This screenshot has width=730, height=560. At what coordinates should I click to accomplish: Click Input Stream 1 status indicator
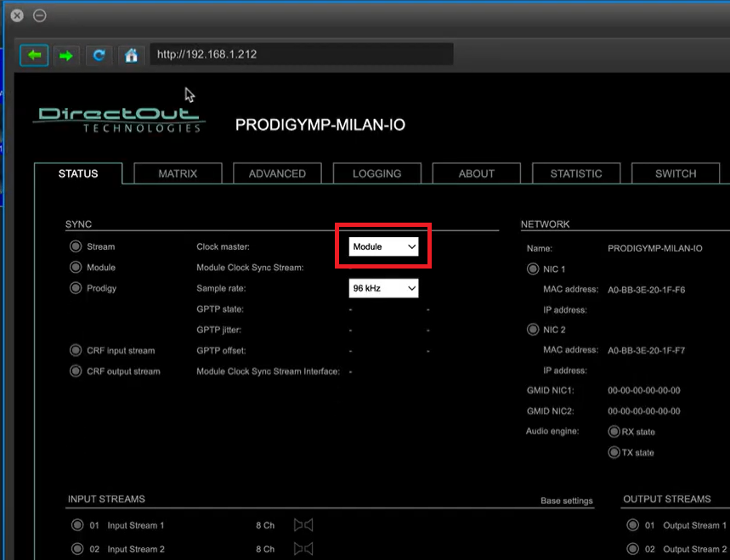coord(77,525)
